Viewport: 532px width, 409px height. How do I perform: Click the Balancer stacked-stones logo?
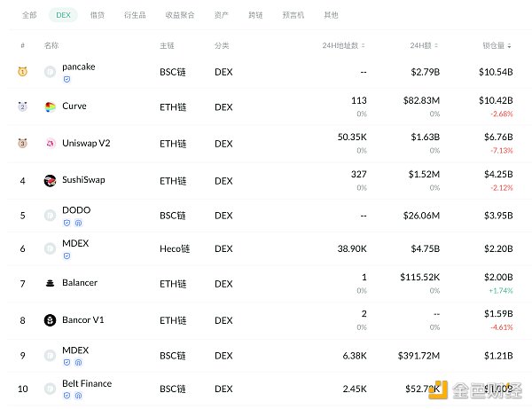pyautogui.click(x=50, y=284)
